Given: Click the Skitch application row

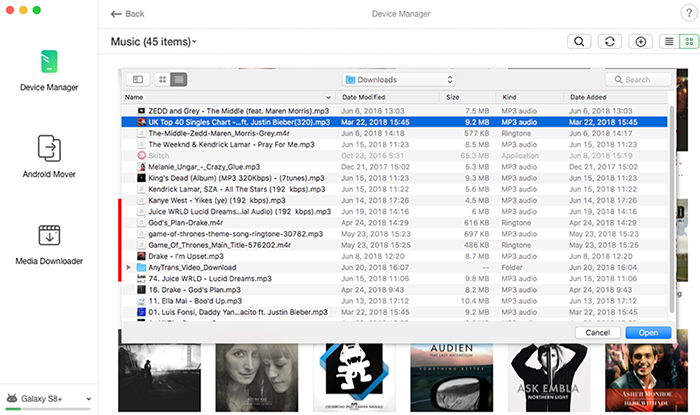Looking at the screenshot, I should point(394,155).
